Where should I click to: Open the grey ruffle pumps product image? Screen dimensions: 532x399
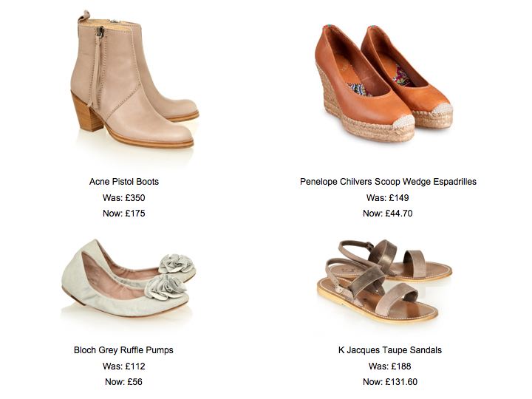point(129,279)
